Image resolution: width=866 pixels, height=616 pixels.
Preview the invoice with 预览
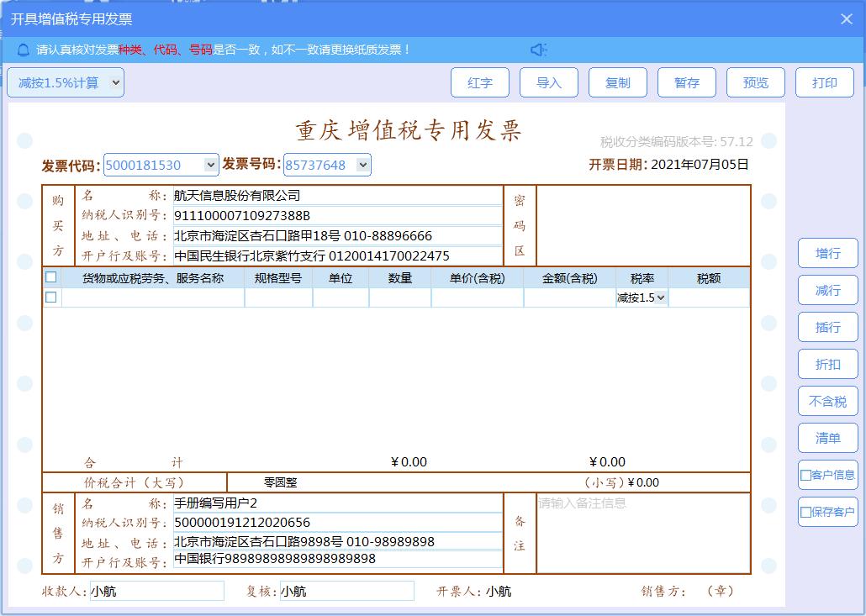[x=756, y=82]
